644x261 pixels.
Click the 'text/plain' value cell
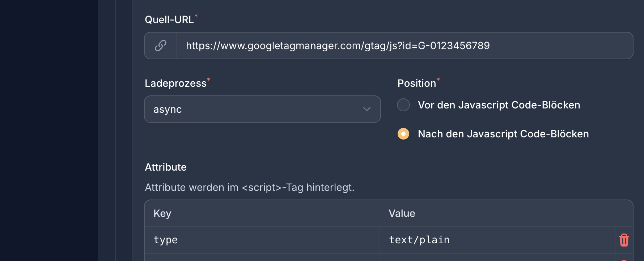497,240
